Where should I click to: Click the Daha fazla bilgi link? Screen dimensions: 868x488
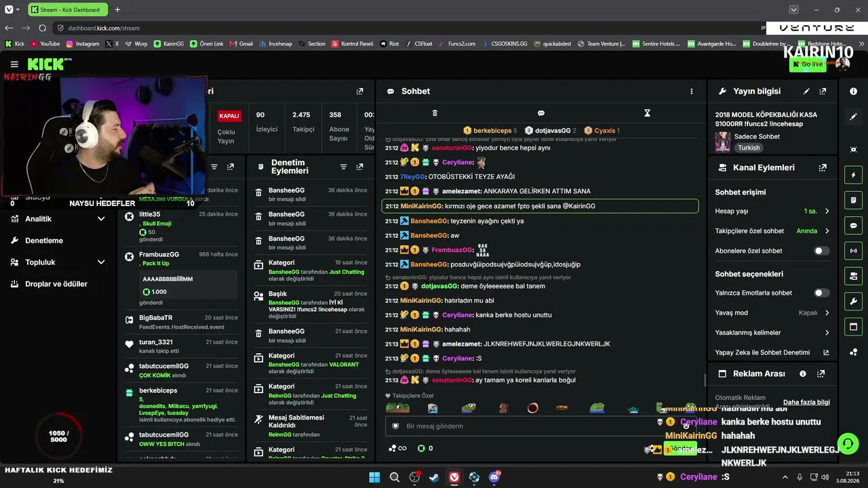806,402
